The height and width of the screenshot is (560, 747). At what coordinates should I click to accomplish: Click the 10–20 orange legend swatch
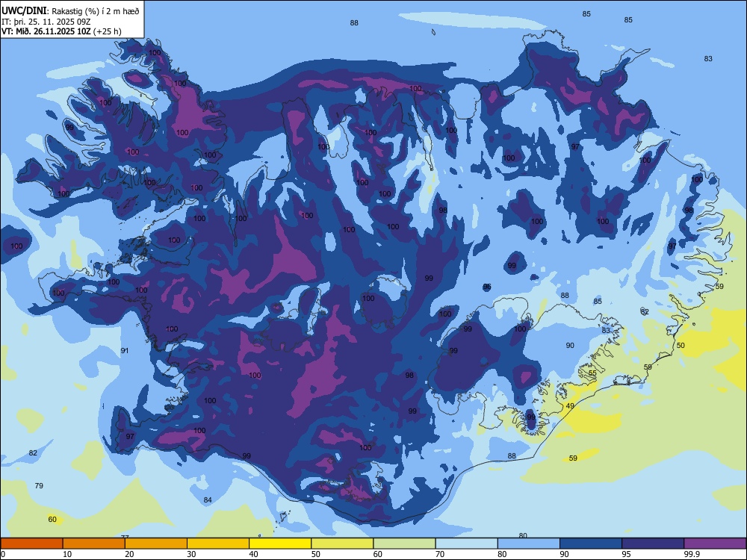tap(94, 544)
